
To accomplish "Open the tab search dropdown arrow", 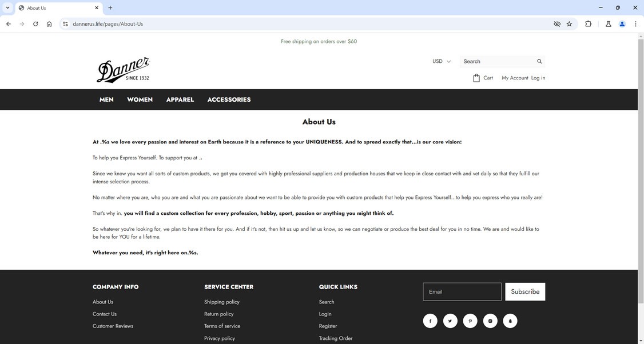I will [x=7, y=8].
